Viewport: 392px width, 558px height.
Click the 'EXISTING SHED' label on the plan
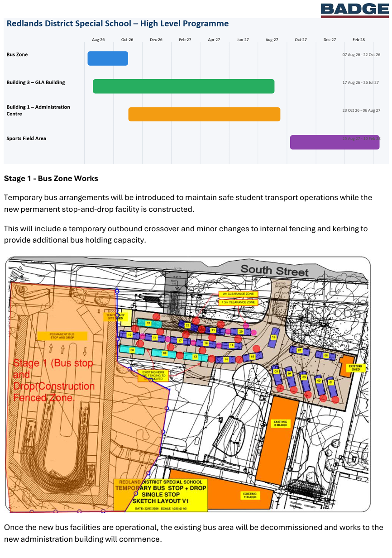pyautogui.click(x=355, y=367)
